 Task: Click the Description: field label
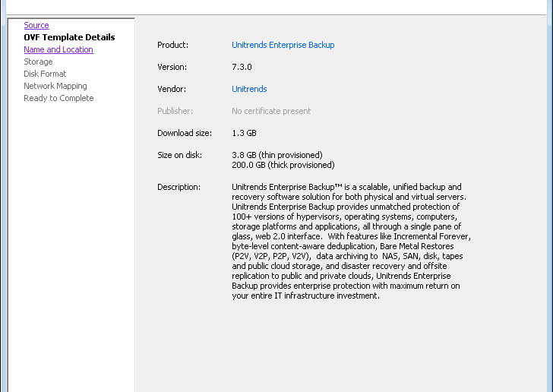tap(179, 187)
